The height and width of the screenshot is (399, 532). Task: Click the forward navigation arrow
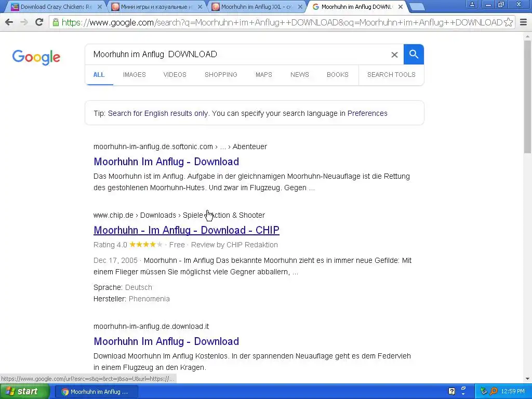(x=24, y=22)
